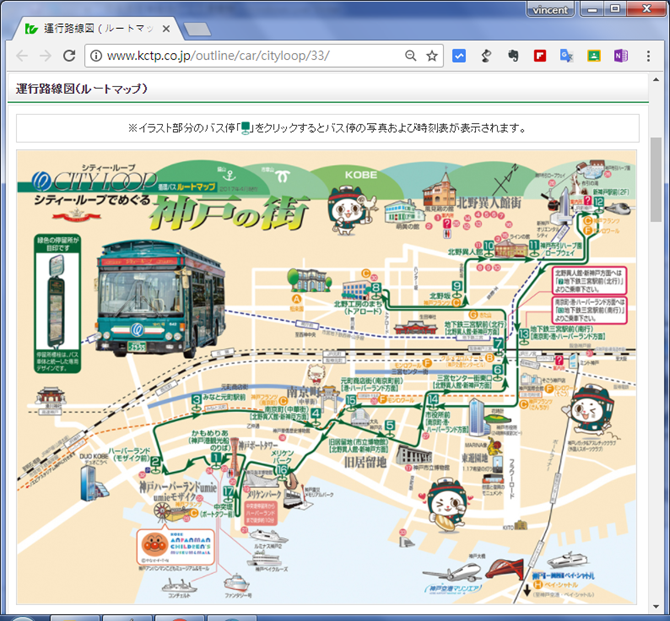Image resolution: width=670 pixels, height=621 pixels.
Task: Go back to the previous page
Action: tap(22, 56)
